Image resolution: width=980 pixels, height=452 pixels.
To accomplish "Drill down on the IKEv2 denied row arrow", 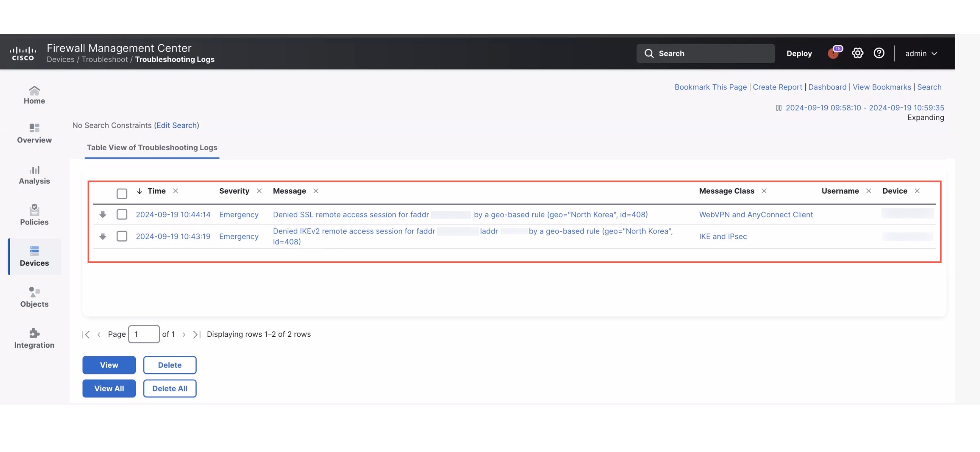I will point(103,236).
